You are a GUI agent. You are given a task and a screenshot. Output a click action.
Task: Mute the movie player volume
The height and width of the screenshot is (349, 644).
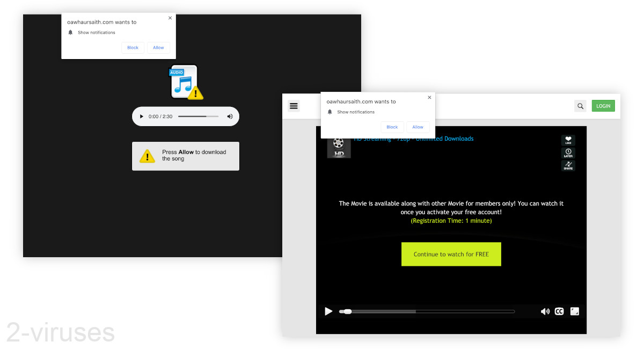[x=545, y=311]
